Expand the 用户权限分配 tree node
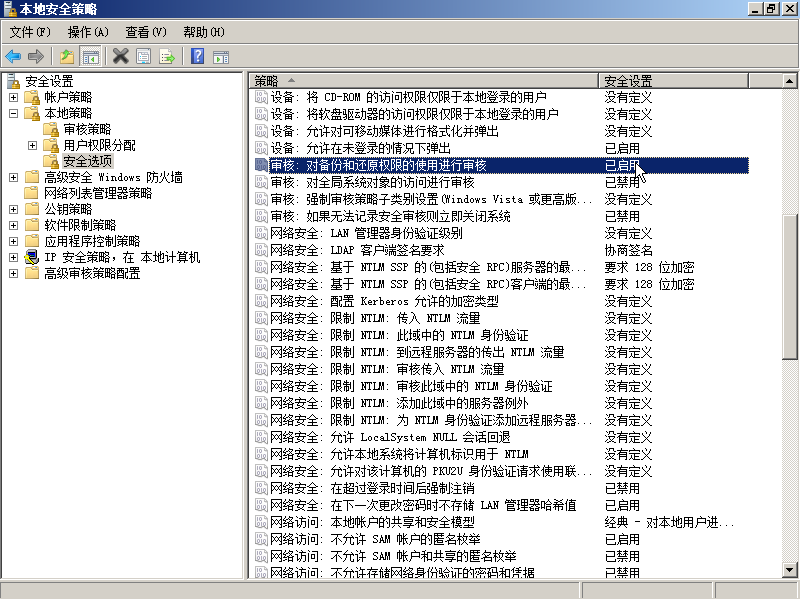 [33, 145]
